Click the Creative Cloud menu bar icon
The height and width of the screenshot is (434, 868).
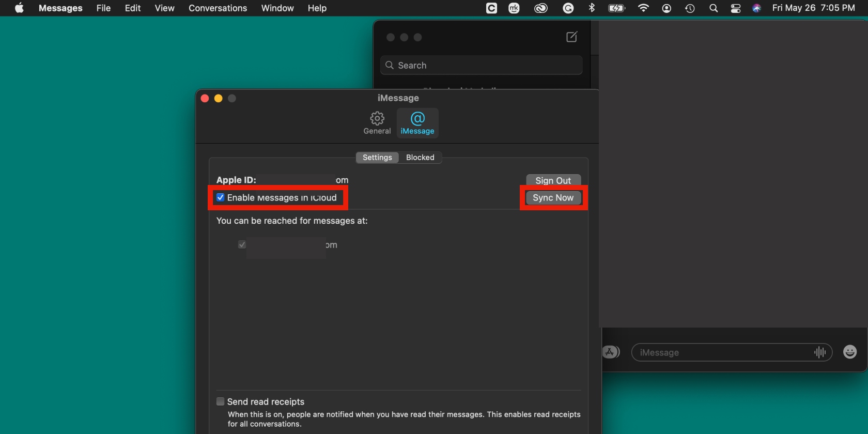pos(540,8)
